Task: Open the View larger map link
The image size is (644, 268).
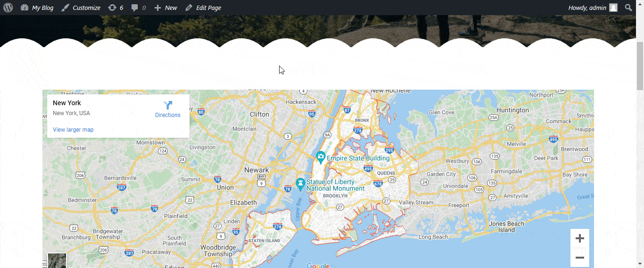Action: click(x=73, y=130)
